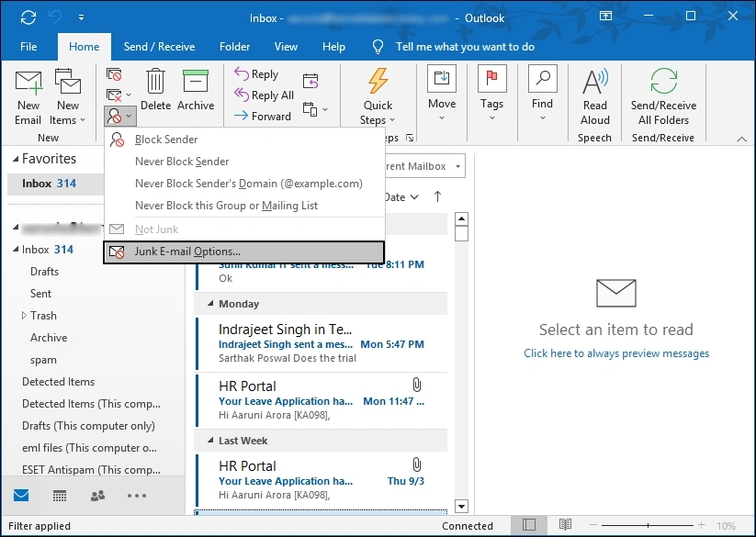Open Indrajeet Singh message from Mon 5:47 PM

(322, 343)
